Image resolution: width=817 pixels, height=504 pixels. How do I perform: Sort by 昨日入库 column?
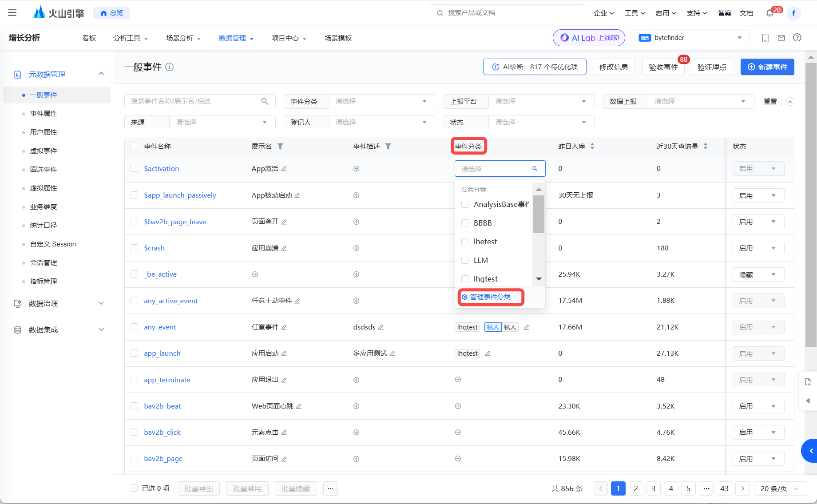[592, 147]
